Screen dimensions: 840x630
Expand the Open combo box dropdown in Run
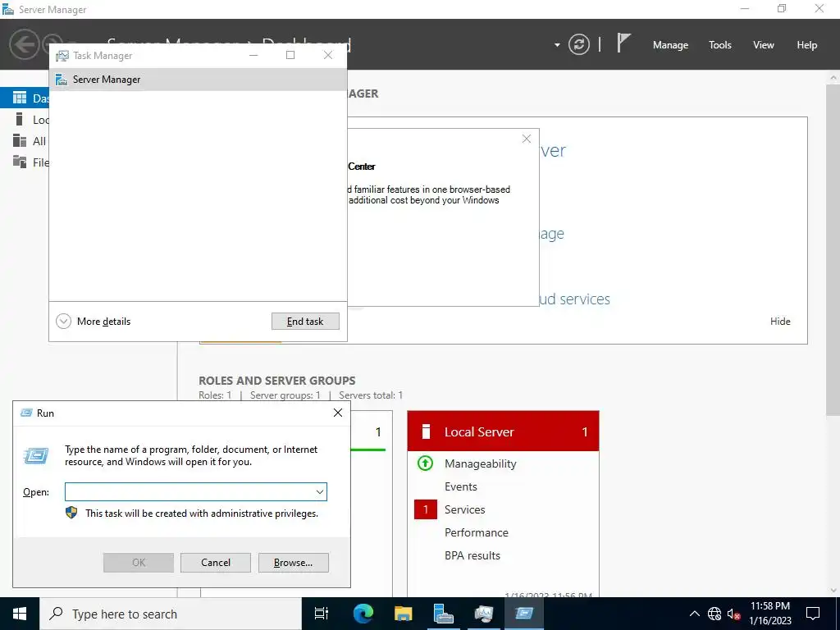click(x=320, y=492)
